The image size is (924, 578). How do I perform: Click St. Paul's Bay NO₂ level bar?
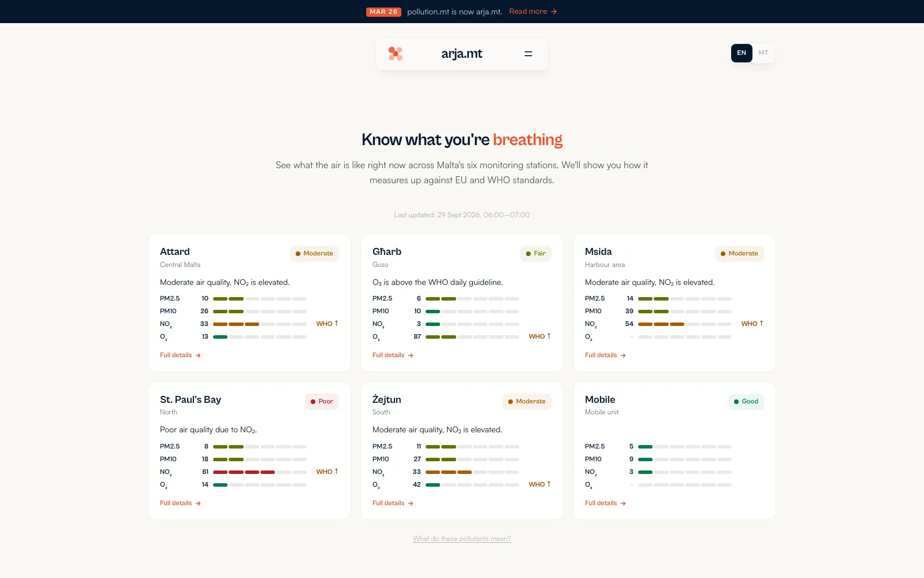[x=260, y=472]
